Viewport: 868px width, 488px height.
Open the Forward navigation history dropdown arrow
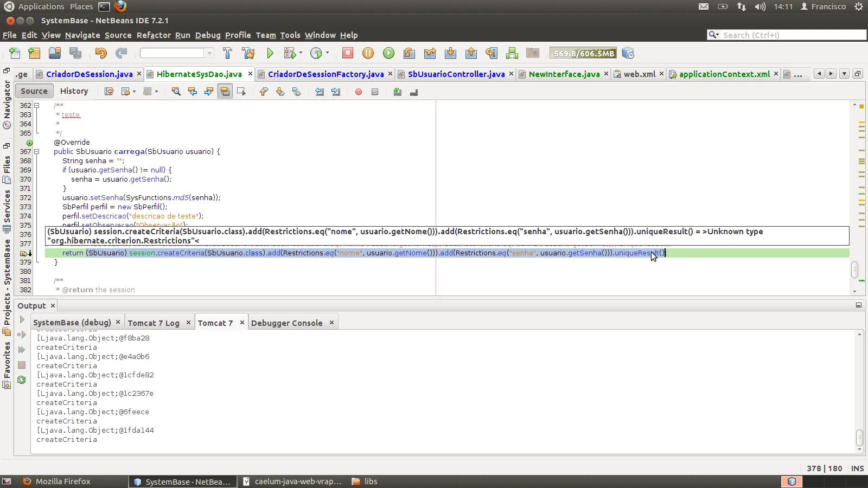coord(157,92)
